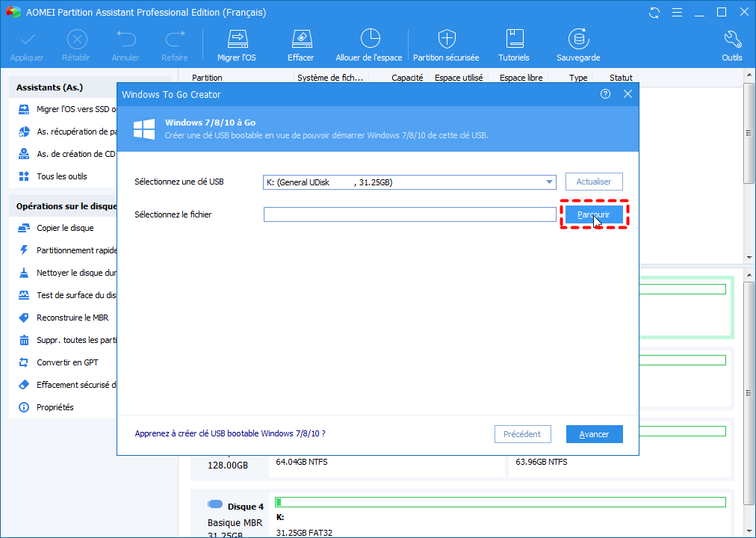Select Effacement sécurisé eraser icon
The width and height of the screenshot is (756, 538).
[24, 385]
